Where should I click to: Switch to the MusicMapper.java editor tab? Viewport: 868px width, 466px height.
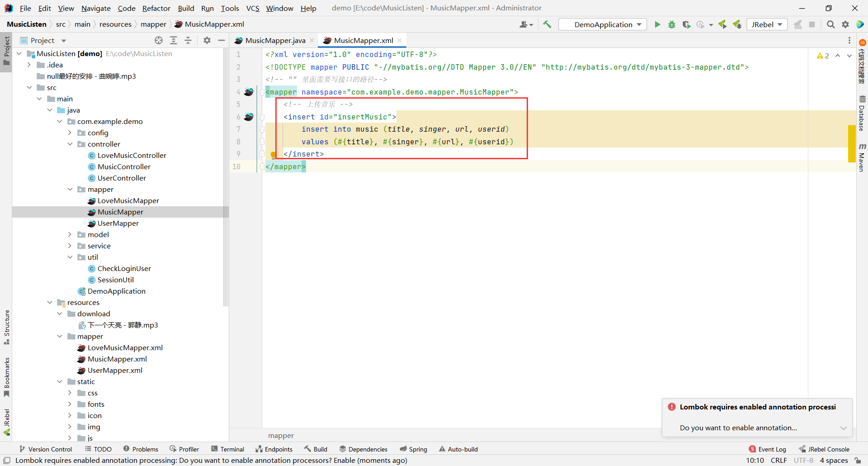275,40
